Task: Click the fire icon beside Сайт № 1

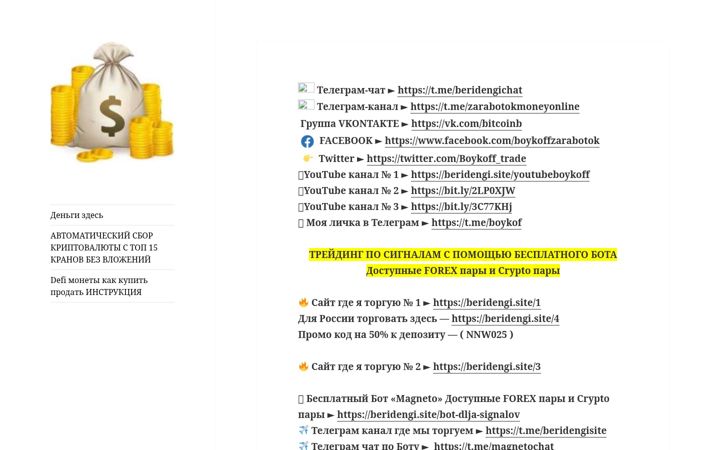Action: (x=303, y=302)
